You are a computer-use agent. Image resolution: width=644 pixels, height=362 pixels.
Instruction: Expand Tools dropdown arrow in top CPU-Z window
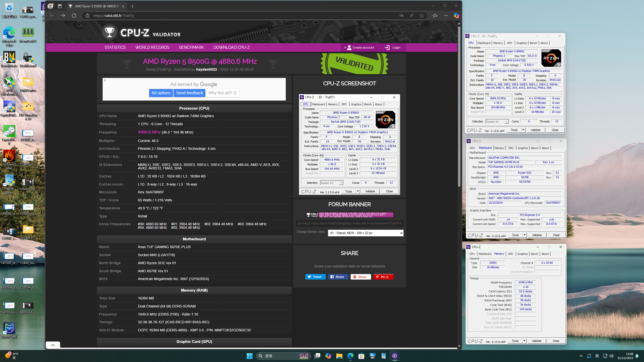(523, 130)
